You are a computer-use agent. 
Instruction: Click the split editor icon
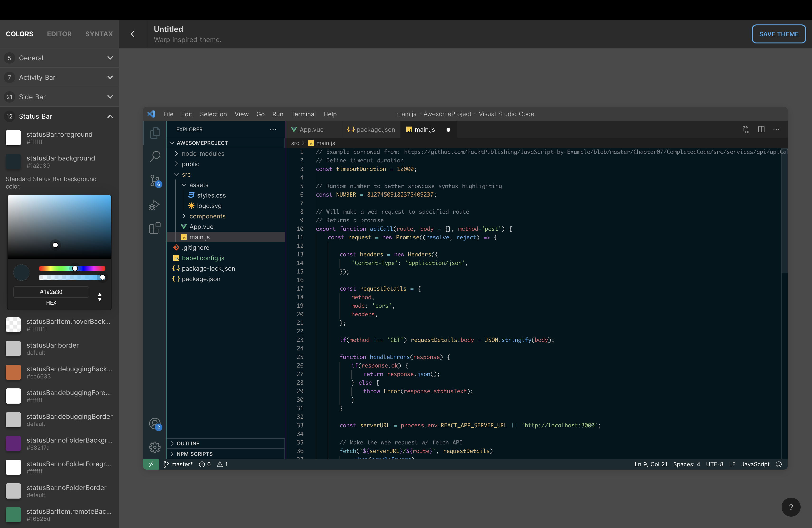pyautogui.click(x=761, y=129)
